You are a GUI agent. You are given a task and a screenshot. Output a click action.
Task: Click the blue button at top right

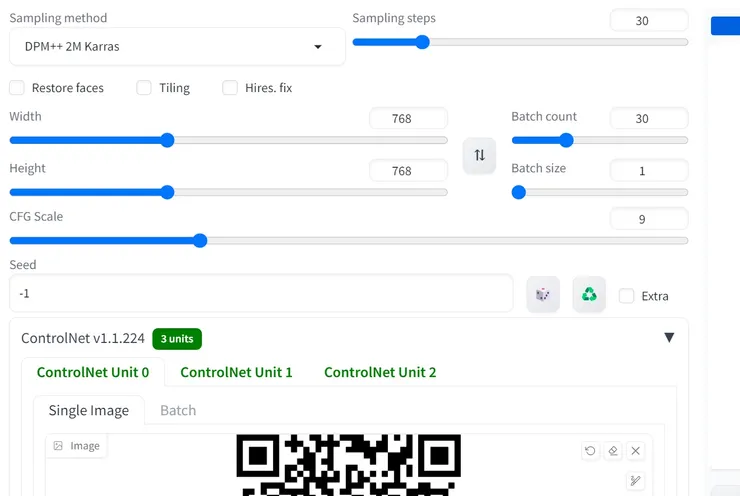tap(725, 25)
